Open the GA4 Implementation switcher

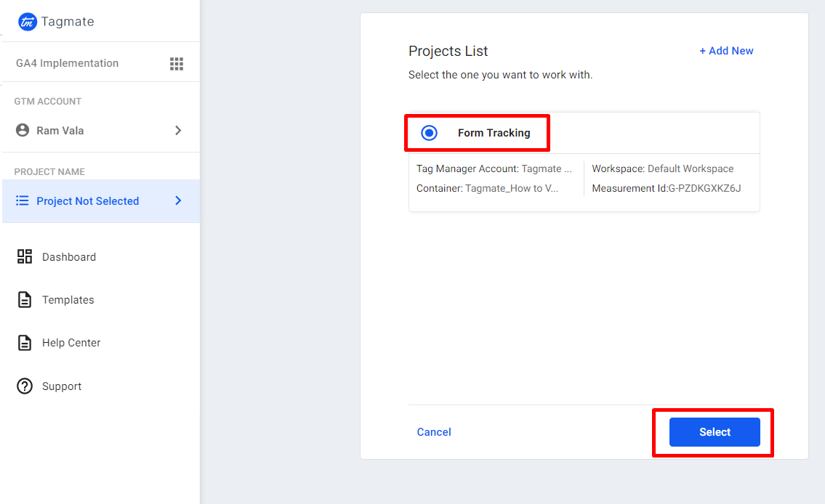68,63
